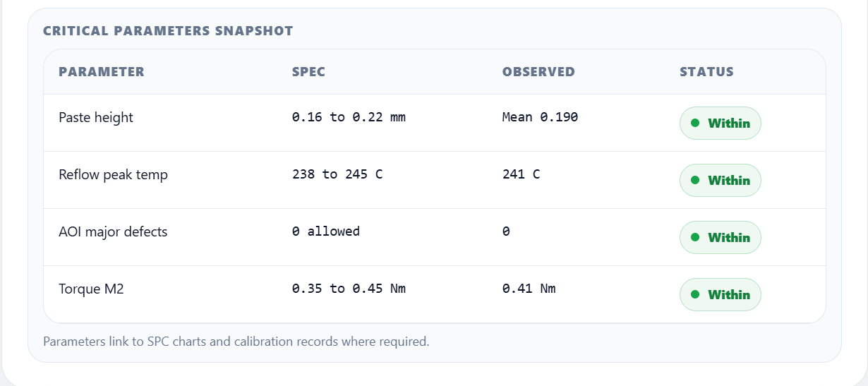Viewport: 868px width, 386px height.
Task: Click the Spec column header
Action: tap(308, 72)
